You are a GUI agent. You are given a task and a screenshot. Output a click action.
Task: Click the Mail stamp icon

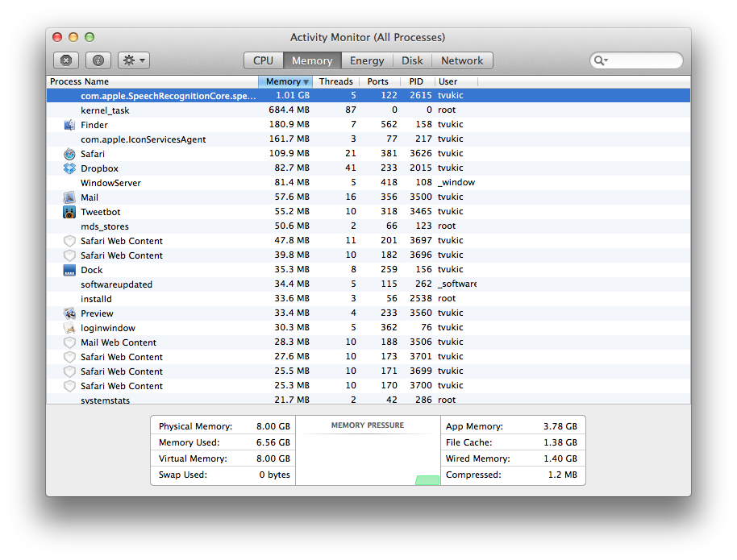pos(69,197)
